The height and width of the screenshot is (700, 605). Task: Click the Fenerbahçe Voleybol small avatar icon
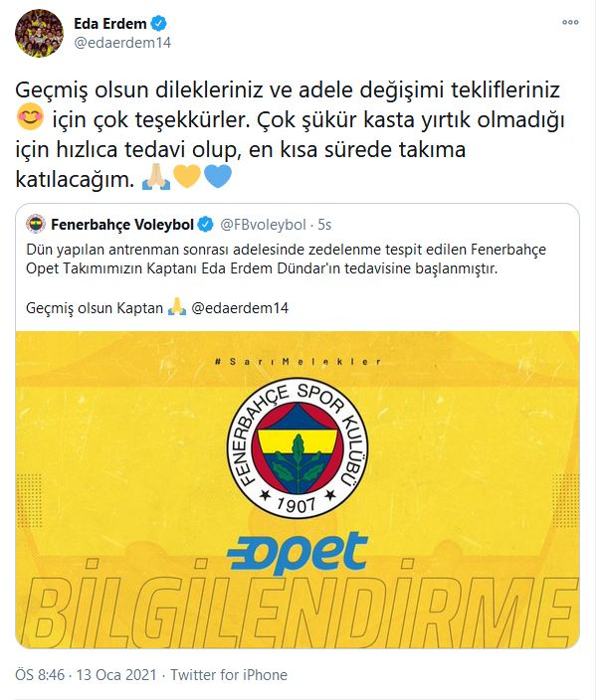pos(36,224)
